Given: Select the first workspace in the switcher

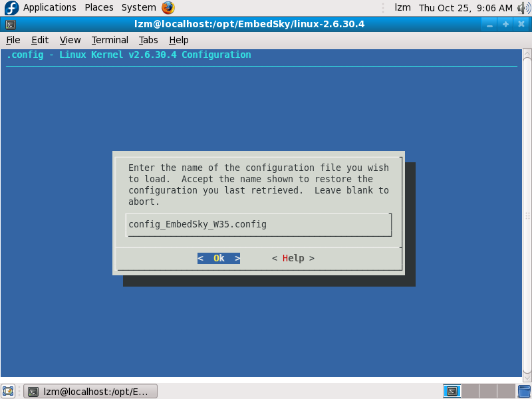Looking at the screenshot, I should point(452,391).
